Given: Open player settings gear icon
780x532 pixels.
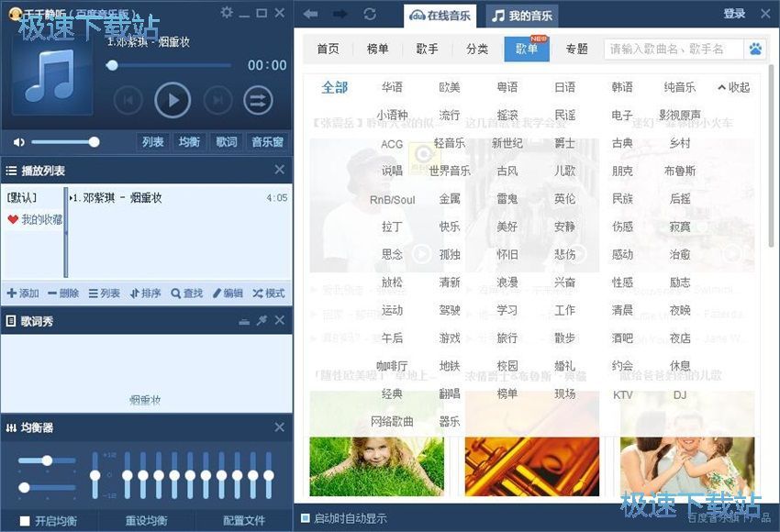Looking at the screenshot, I should pos(227,13).
